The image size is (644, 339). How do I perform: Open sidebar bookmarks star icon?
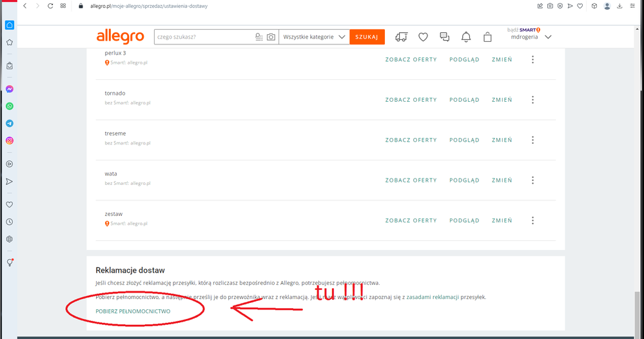[10, 43]
